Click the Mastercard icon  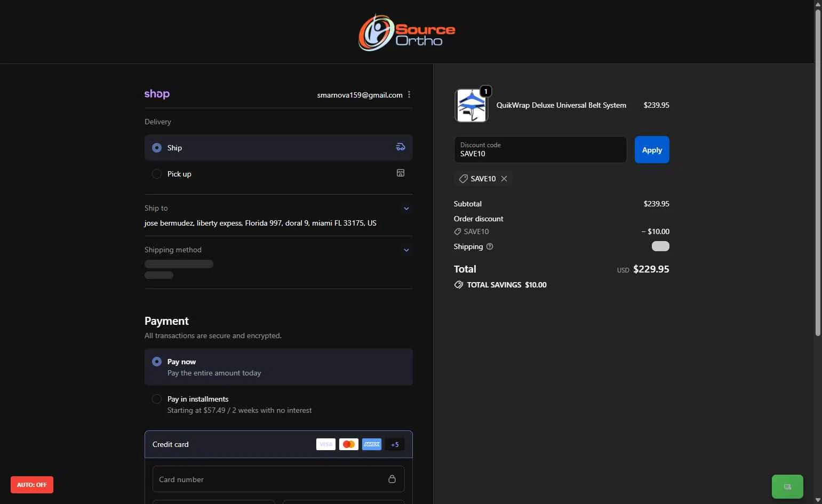pyautogui.click(x=349, y=444)
